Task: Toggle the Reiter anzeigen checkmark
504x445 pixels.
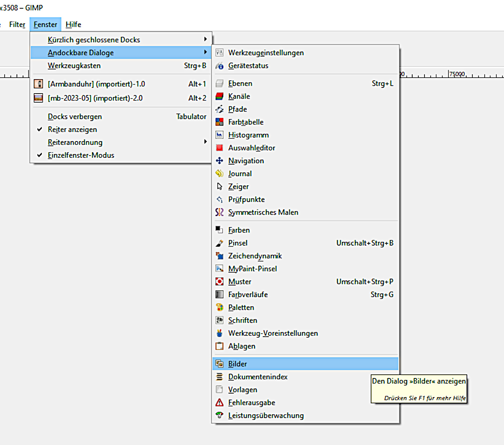Action: (40, 129)
